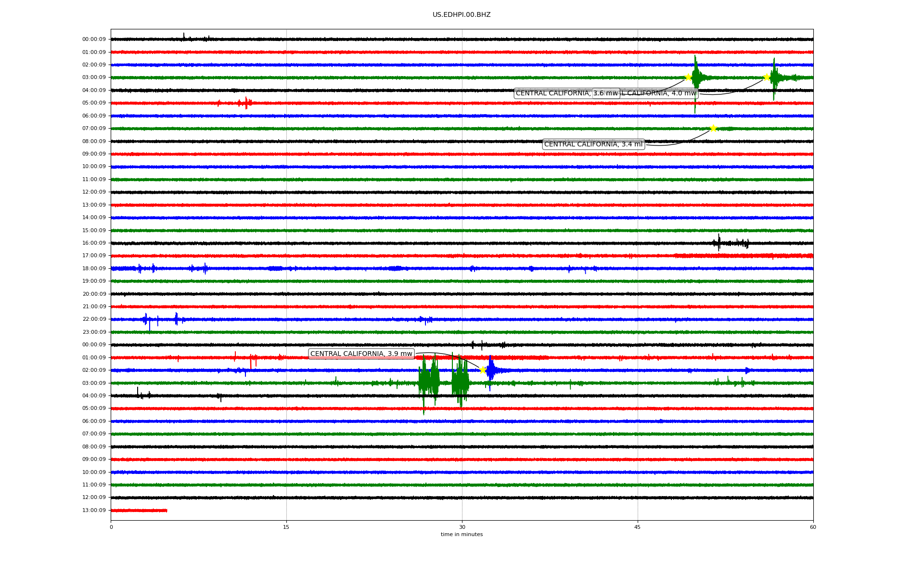Click the blue burst right of the 3.9 mw star

tap(491, 370)
